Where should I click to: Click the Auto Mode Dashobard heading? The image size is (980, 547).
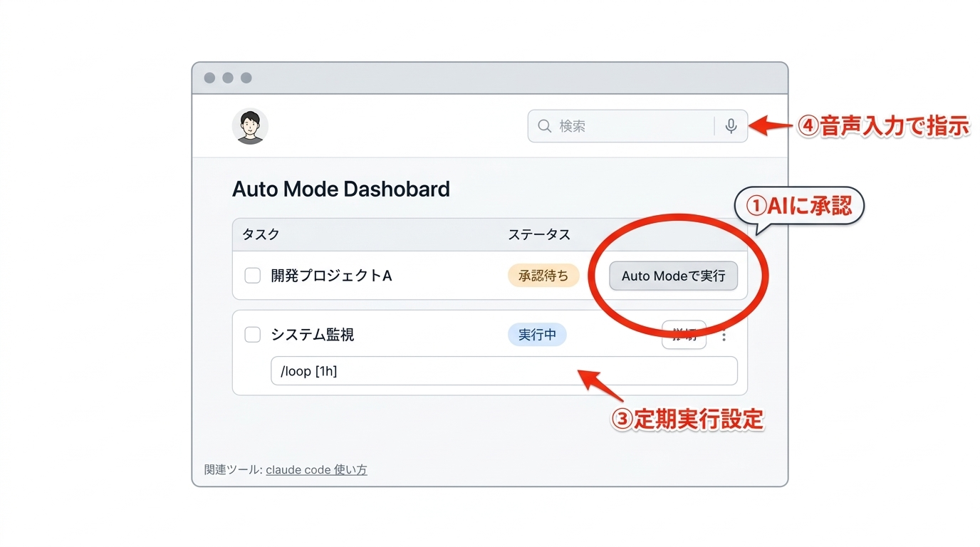[340, 189]
